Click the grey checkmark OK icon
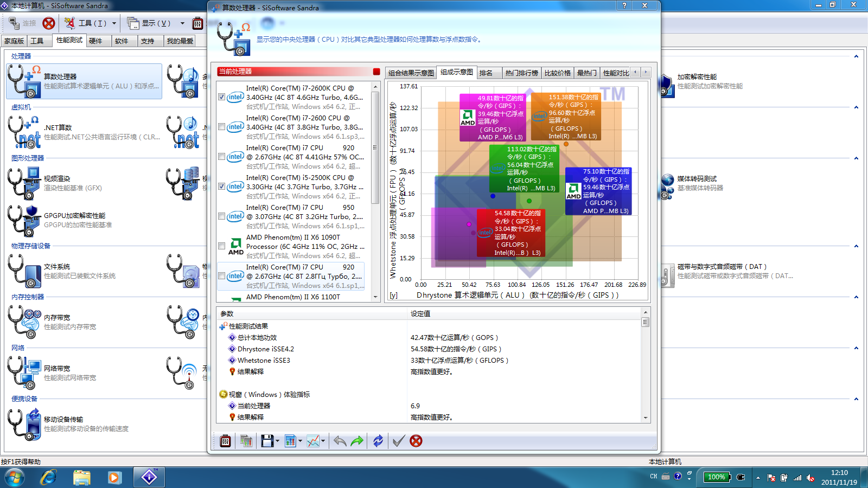 click(399, 441)
